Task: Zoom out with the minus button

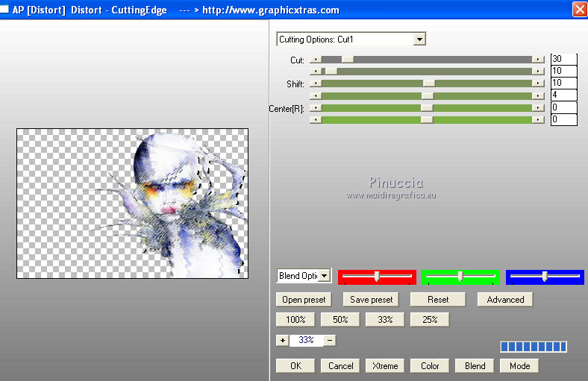Action: pyautogui.click(x=330, y=340)
